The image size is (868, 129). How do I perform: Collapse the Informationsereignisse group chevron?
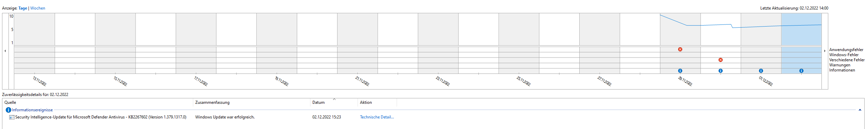tap(860, 110)
